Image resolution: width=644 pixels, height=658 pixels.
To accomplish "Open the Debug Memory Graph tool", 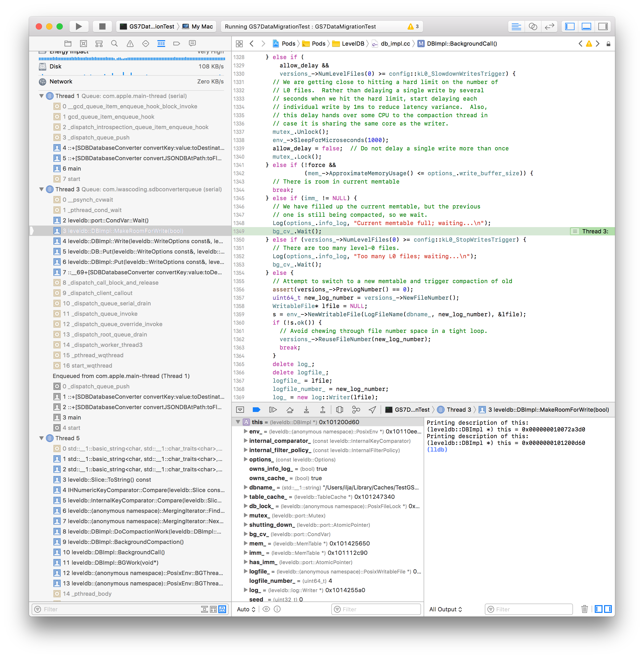I will [356, 409].
